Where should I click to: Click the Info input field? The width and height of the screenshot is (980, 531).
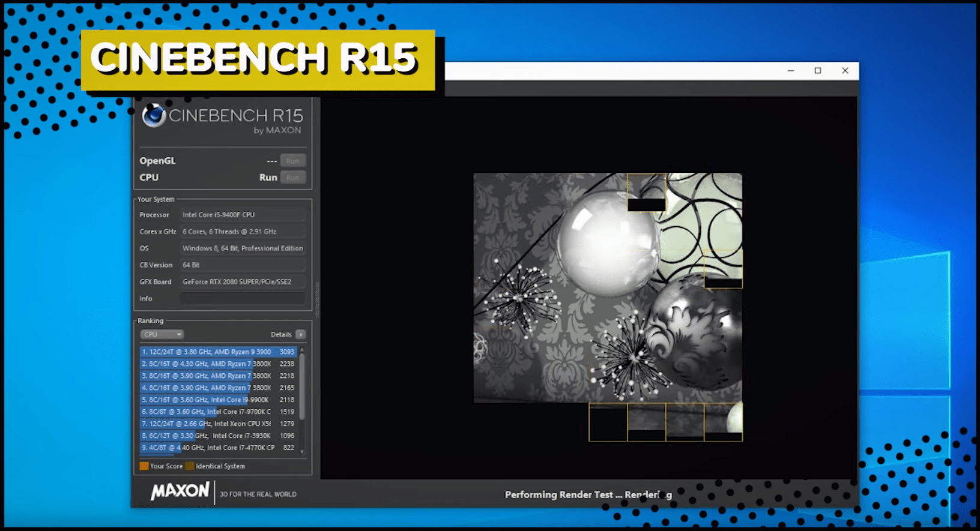pyautogui.click(x=243, y=298)
